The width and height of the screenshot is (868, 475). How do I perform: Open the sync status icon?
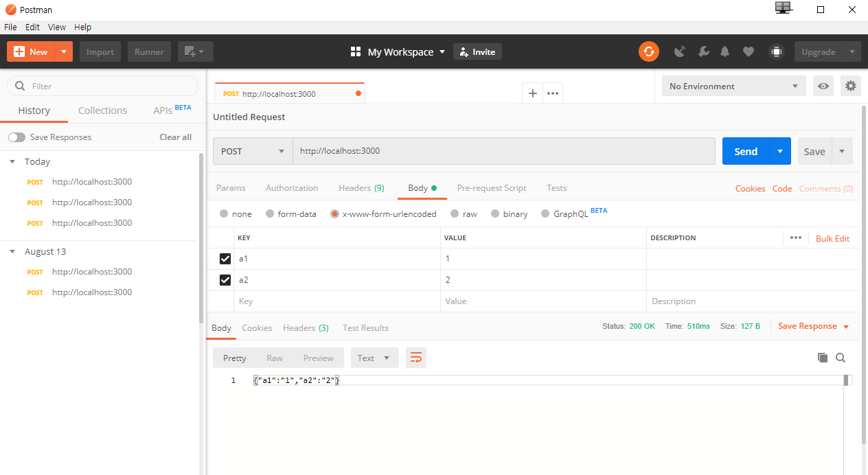(649, 51)
